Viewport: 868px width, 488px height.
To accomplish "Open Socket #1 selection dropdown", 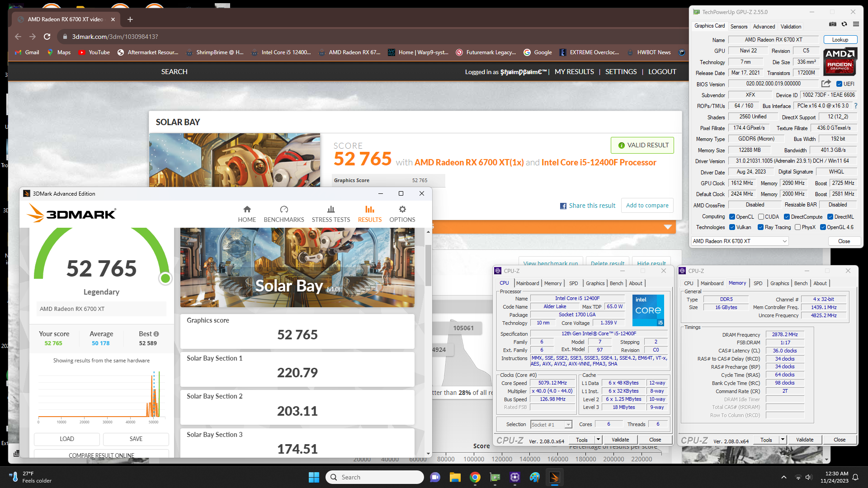I will pos(551,425).
